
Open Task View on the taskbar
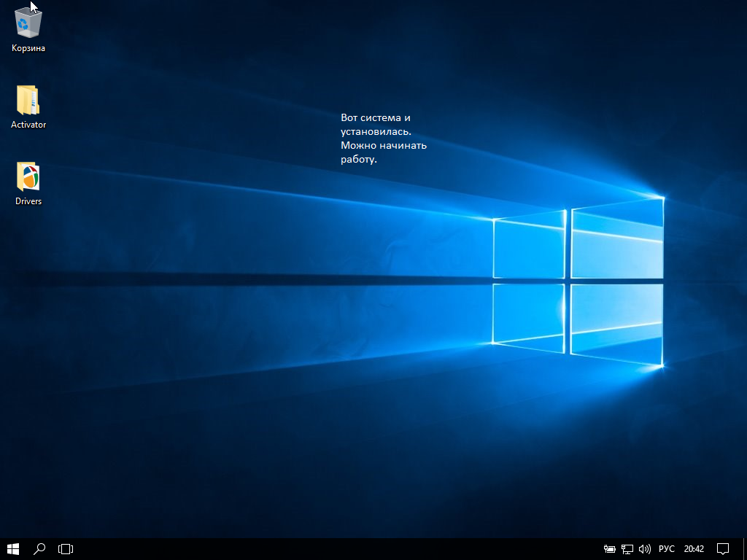pyautogui.click(x=66, y=549)
